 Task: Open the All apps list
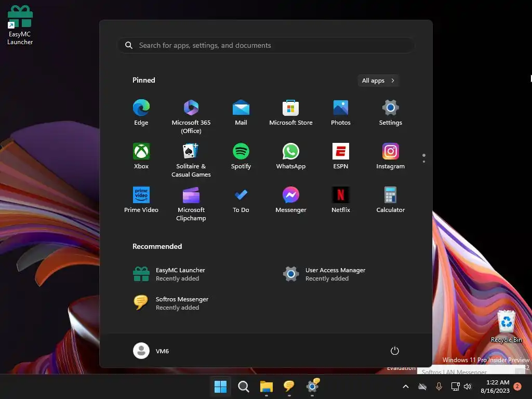click(x=378, y=81)
